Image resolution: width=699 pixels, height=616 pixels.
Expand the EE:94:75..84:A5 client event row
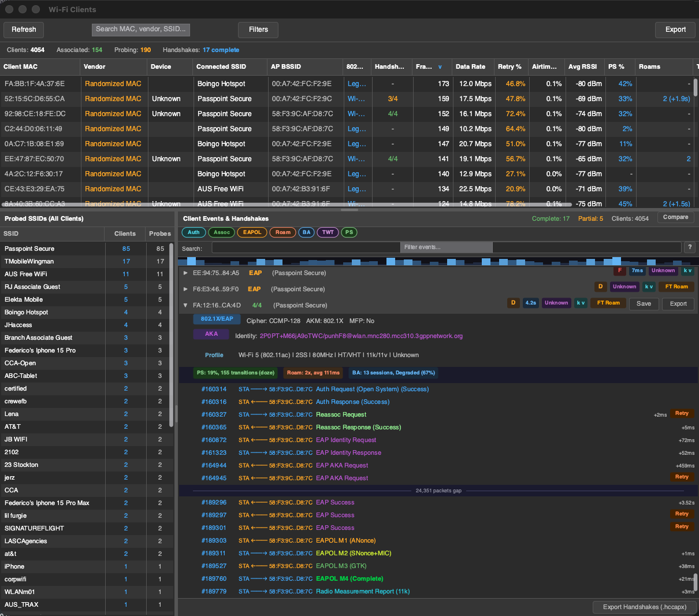click(185, 273)
